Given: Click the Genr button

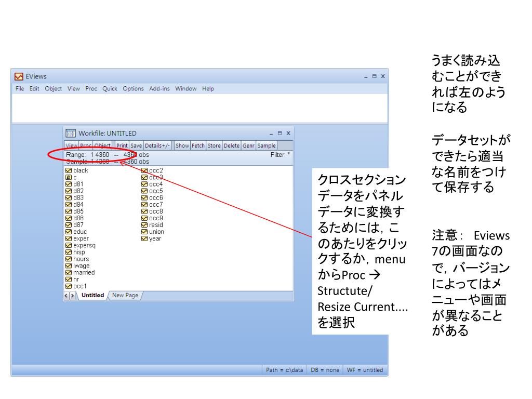Looking at the screenshot, I should [x=248, y=145].
